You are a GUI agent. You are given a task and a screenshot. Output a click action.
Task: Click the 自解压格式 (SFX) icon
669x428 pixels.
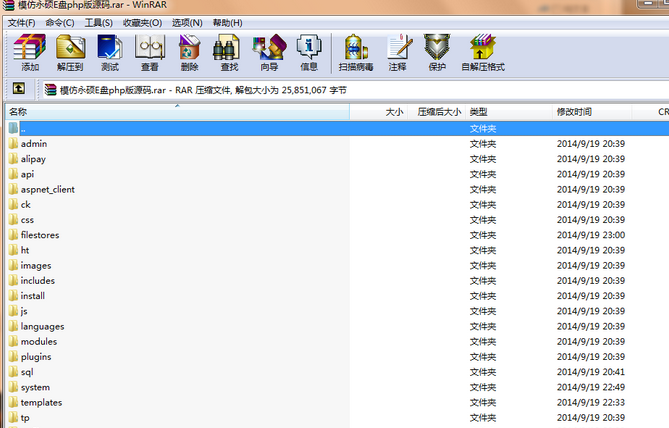[483, 52]
